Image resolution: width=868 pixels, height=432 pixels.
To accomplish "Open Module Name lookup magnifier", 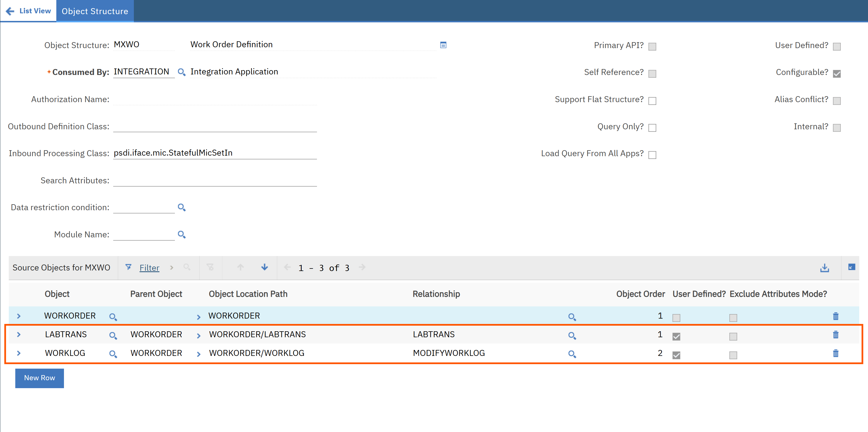I will 181,234.
